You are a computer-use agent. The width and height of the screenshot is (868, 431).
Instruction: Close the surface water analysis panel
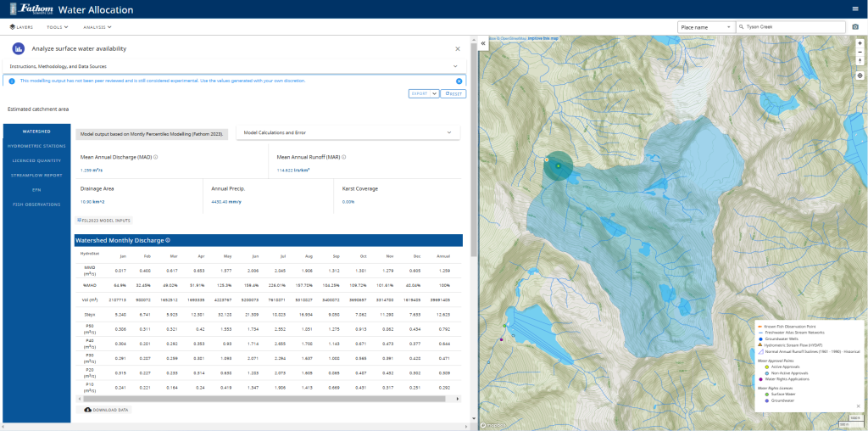(x=458, y=49)
